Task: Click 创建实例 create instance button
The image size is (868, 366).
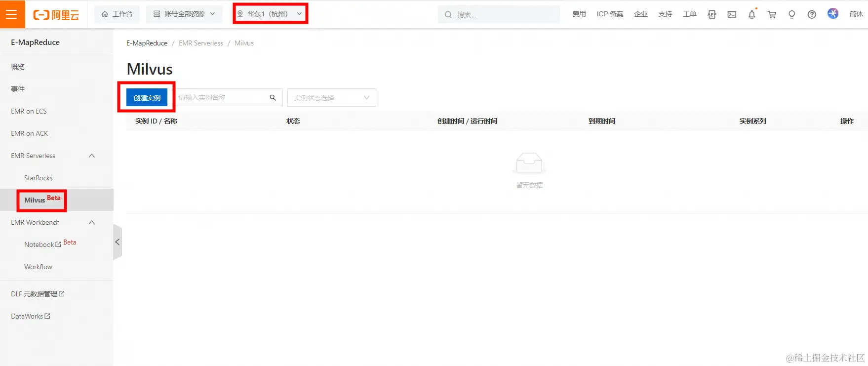Action: tap(147, 97)
